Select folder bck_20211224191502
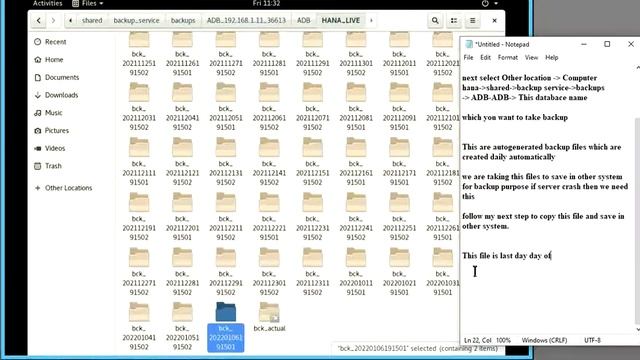This screenshot has width=640, height=360. coord(356,217)
